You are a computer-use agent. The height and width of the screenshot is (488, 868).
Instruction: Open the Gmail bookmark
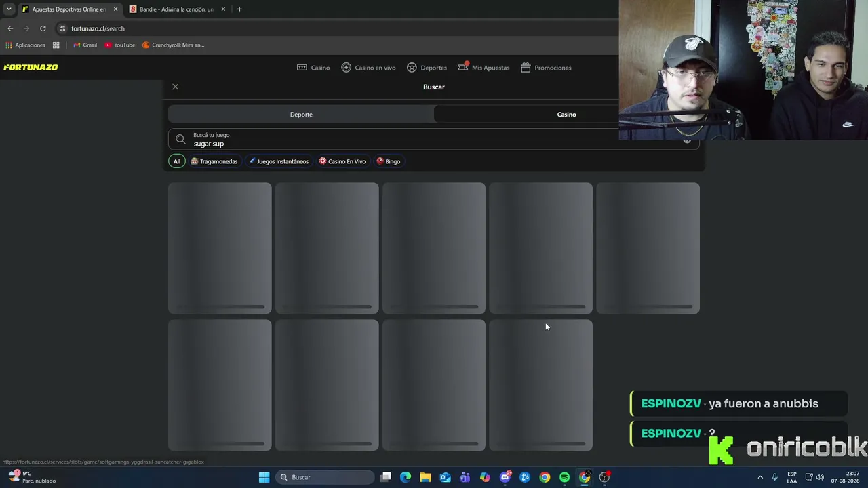[x=85, y=45]
